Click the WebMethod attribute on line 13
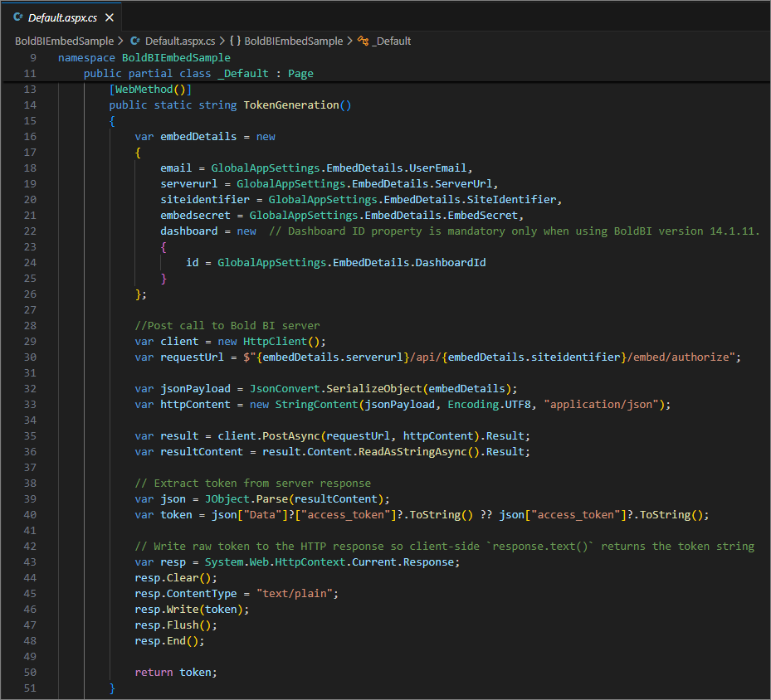Image resolution: width=771 pixels, height=700 pixels. pyautogui.click(x=144, y=90)
